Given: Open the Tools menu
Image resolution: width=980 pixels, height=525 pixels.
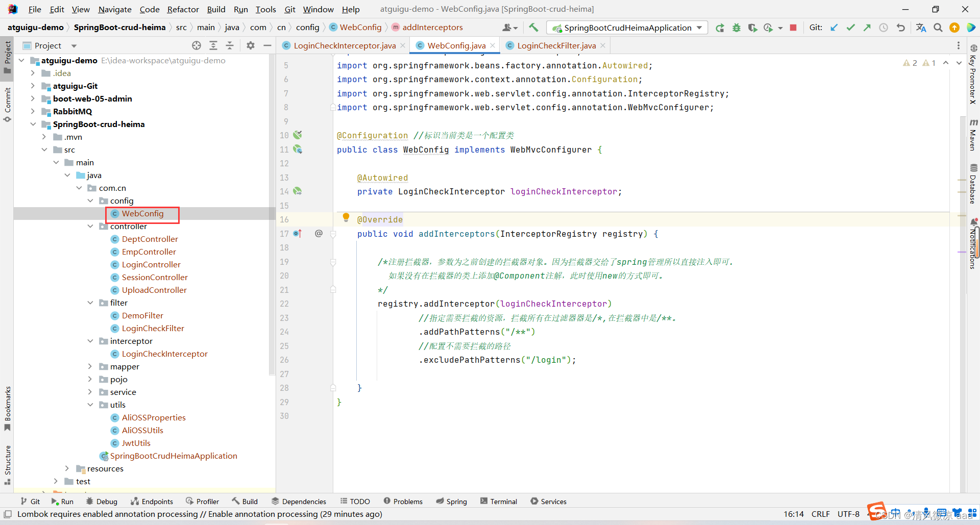Looking at the screenshot, I should pos(266,9).
